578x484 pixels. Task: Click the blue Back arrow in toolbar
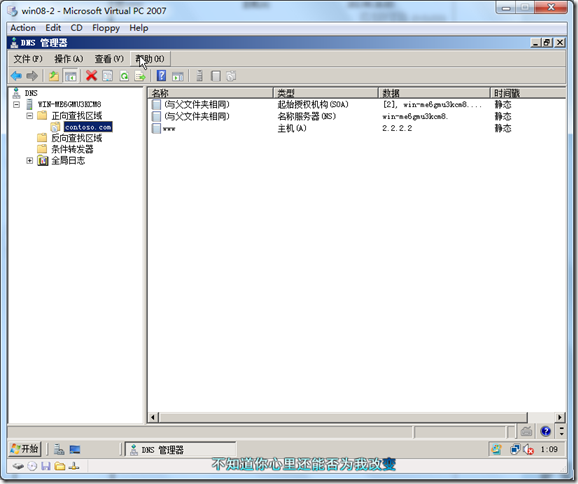click(x=16, y=76)
